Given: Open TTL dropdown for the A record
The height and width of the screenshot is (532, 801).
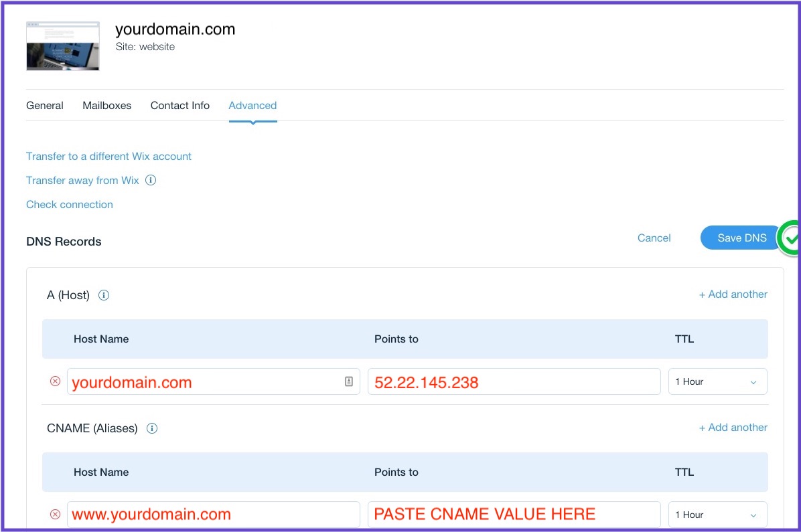Looking at the screenshot, I should pyautogui.click(x=717, y=381).
